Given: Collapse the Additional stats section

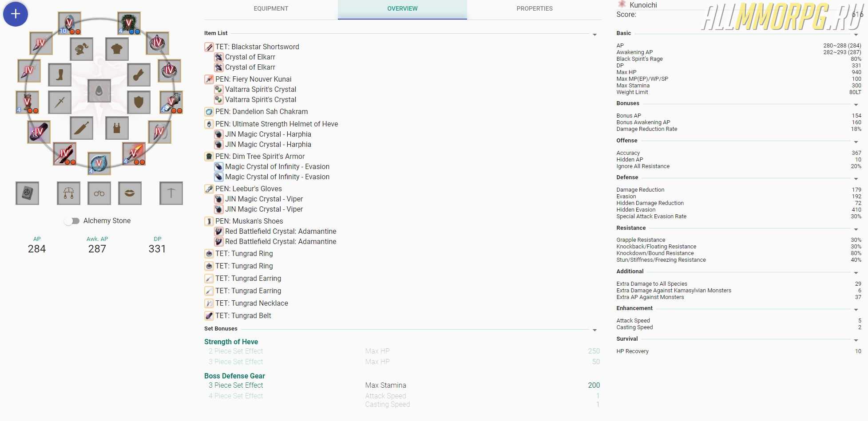Looking at the screenshot, I should [x=856, y=273].
